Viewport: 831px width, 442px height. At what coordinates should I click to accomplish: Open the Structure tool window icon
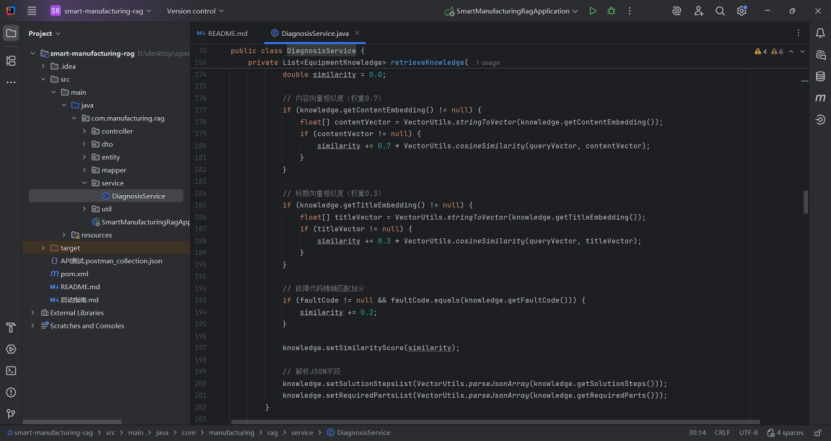pyautogui.click(x=11, y=61)
